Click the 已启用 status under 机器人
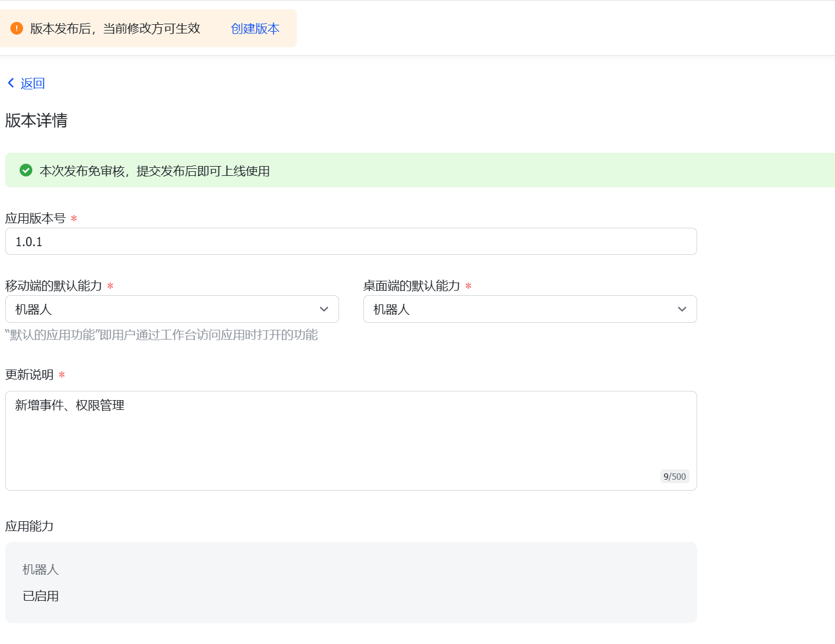835x644 pixels. (40, 596)
